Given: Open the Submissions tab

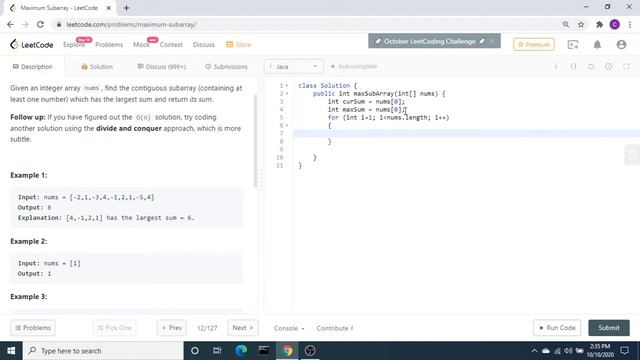Looking at the screenshot, I should pyautogui.click(x=226, y=67).
